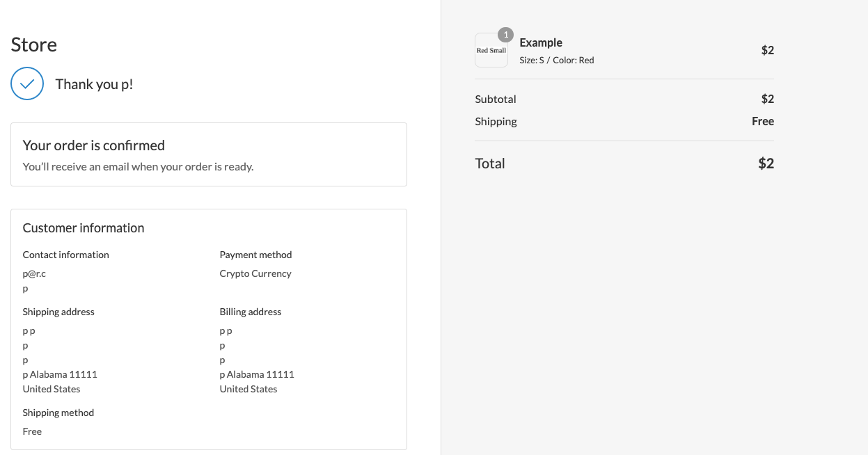This screenshot has height=455, width=868.
Task: Click the circled check inside the thank-you banner
Action: [26, 83]
